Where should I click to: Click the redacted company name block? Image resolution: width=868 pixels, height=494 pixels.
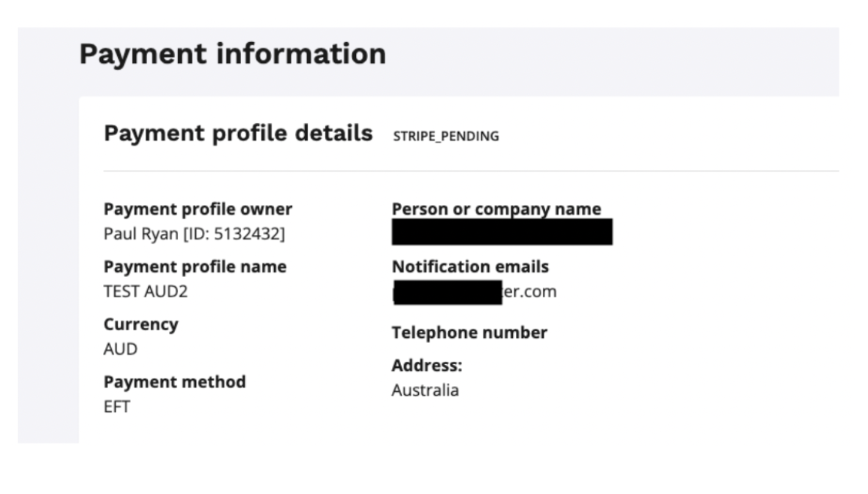click(502, 232)
